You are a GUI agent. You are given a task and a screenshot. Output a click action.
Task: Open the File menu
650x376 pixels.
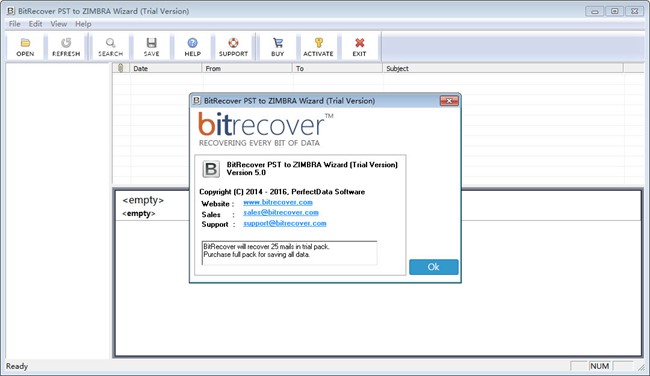click(15, 24)
